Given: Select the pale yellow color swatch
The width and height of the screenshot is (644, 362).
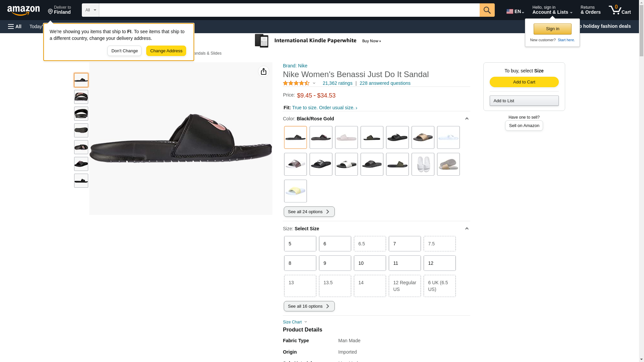Looking at the screenshot, I should pos(295,191).
